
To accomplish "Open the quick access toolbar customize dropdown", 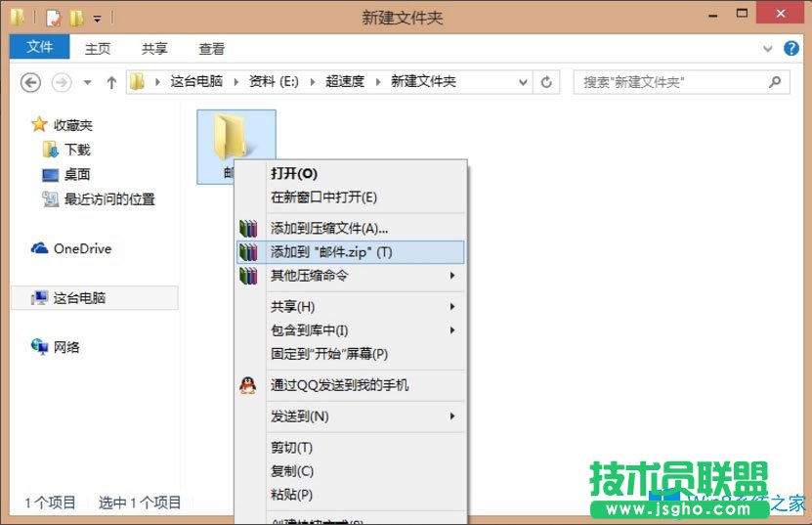I will click(98, 20).
